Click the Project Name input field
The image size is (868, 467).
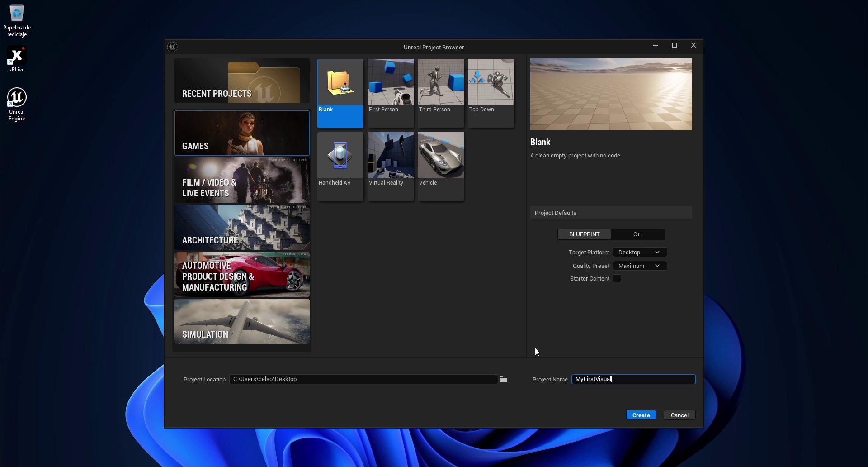click(x=633, y=379)
